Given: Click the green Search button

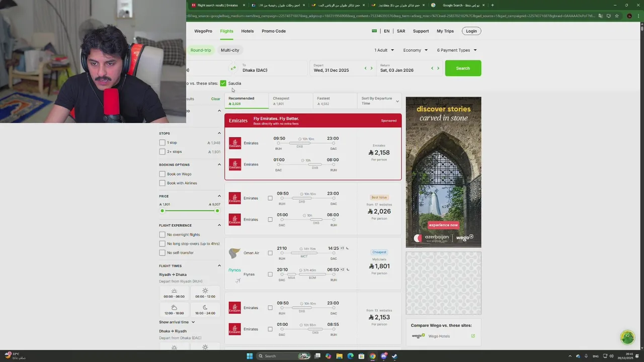Looking at the screenshot, I should point(463,68).
